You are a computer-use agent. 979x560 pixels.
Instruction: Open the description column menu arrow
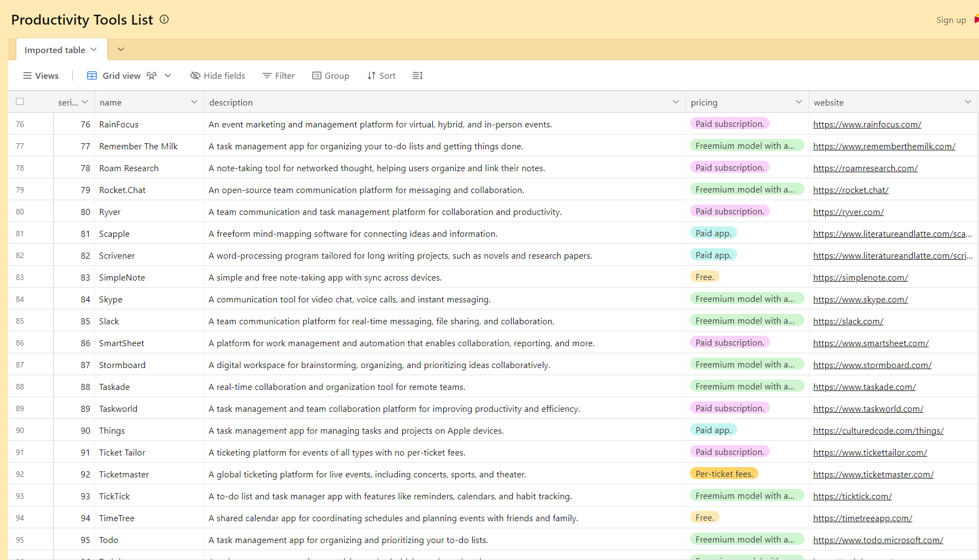tap(676, 102)
